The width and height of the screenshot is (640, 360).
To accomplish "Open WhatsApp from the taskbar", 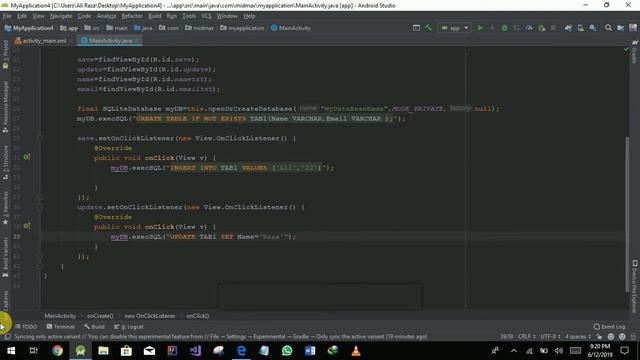I will [287, 351].
